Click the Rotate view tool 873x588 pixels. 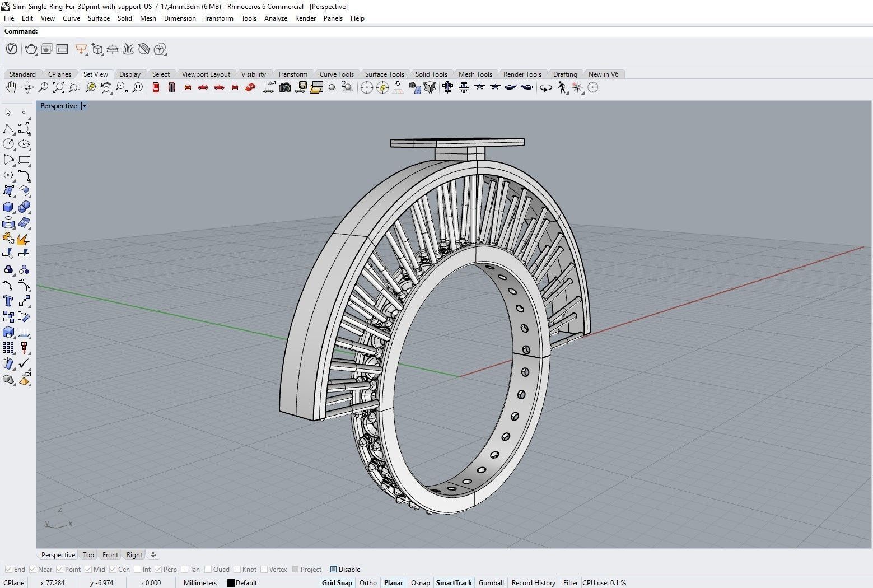(27, 87)
